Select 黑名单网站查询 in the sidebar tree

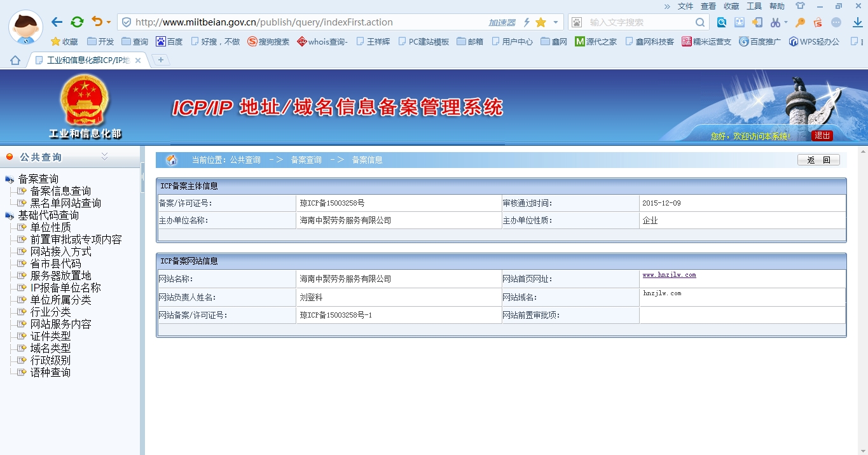65,203
